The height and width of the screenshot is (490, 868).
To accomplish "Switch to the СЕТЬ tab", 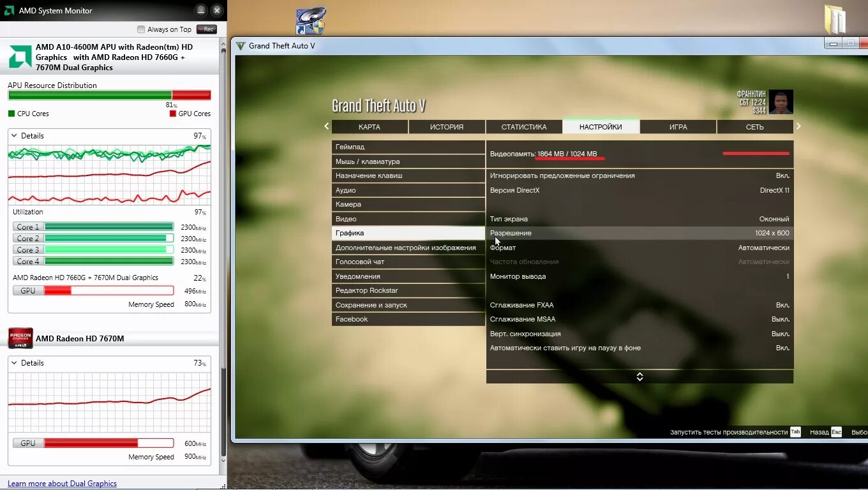I will pos(755,127).
